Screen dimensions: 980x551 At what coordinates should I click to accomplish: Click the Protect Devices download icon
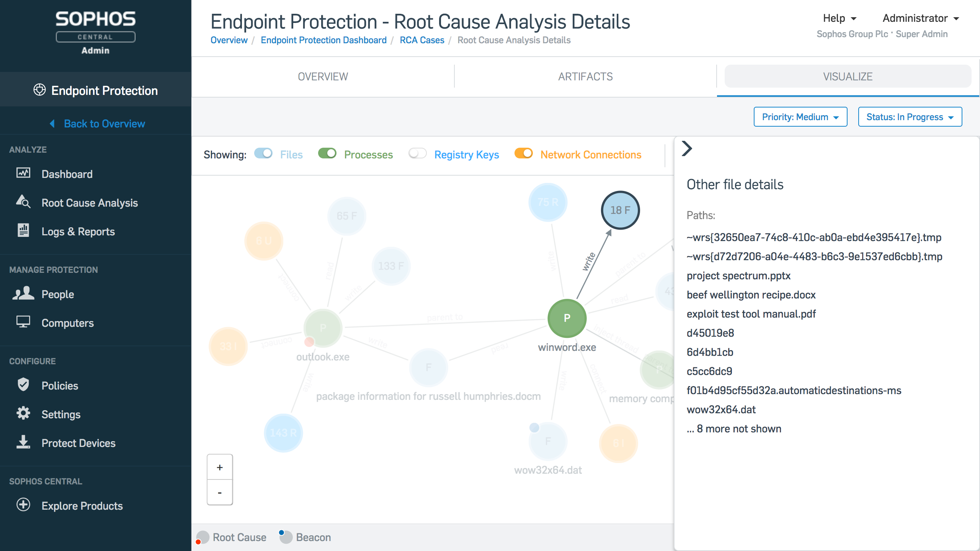(x=23, y=442)
